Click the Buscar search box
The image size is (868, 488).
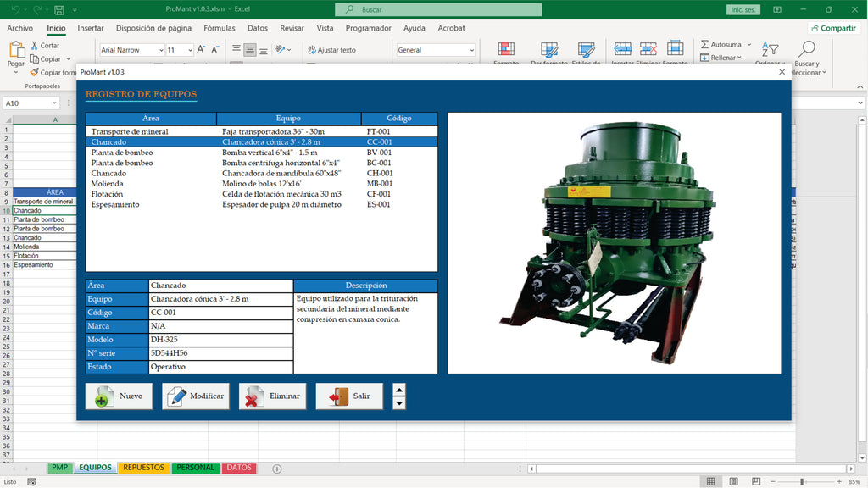point(438,9)
